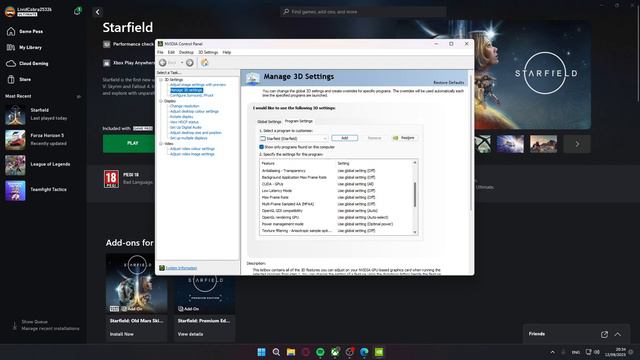This screenshot has width=640, height=360.
Task: Collapse Display tree node
Action: point(161,101)
